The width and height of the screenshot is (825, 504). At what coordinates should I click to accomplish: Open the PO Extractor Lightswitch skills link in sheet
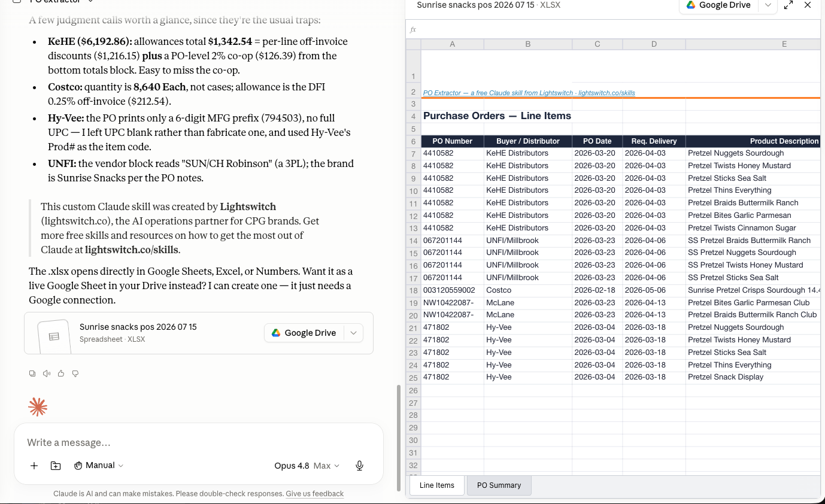pyautogui.click(x=529, y=93)
